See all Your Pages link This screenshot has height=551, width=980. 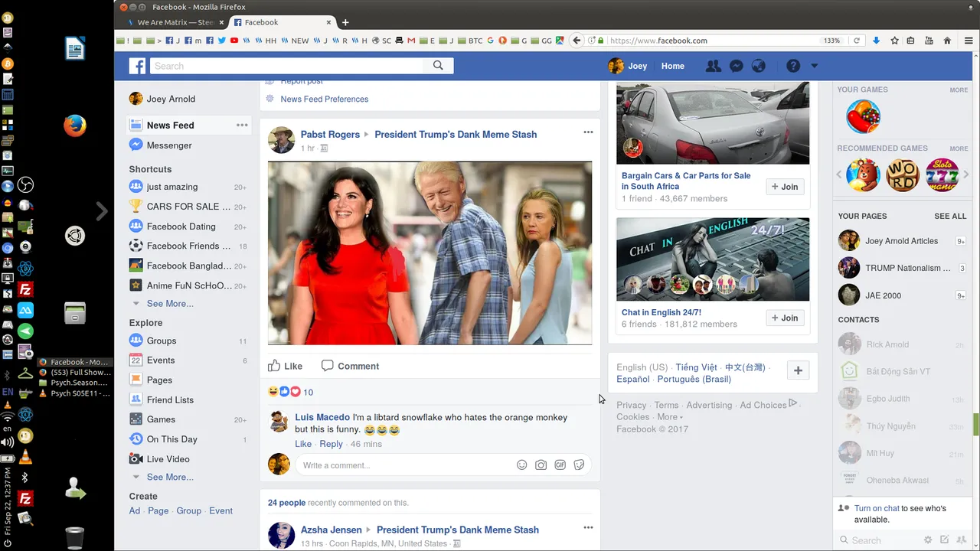(x=950, y=216)
